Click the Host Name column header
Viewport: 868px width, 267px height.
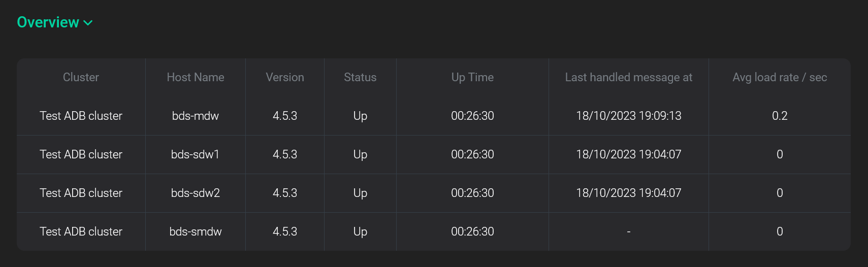196,77
